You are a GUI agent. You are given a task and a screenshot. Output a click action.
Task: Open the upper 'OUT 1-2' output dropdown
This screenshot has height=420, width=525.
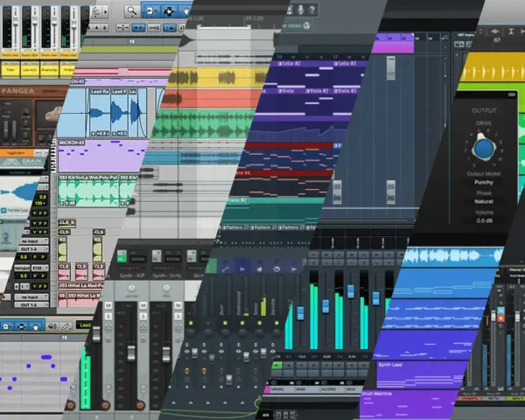pyautogui.click(x=31, y=249)
